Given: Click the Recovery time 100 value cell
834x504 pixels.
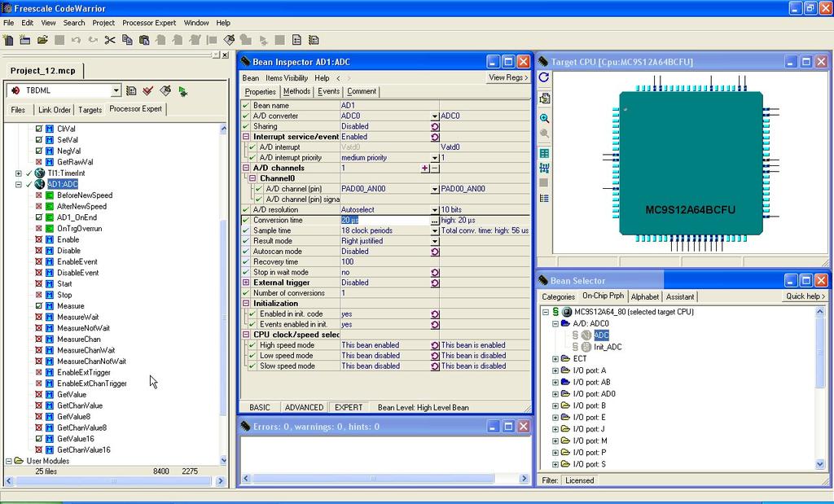Looking at the screenshot, I should (389, 261).
